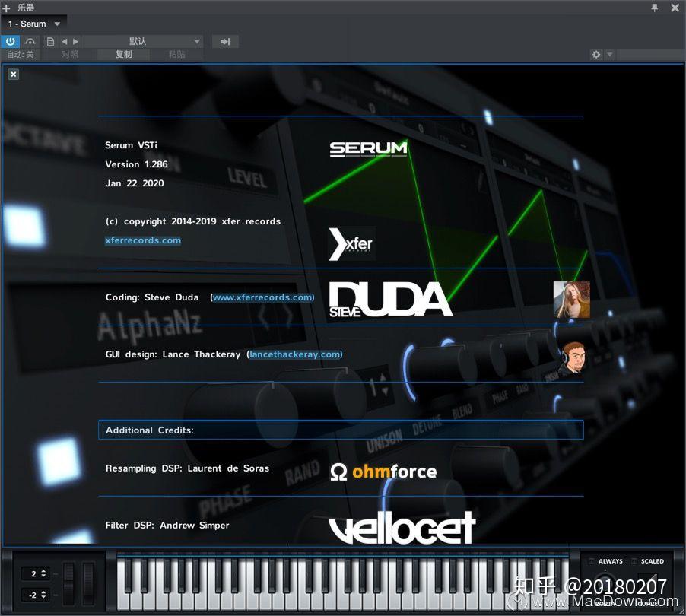Image resolution: width=686 pixels, height=616 pixels.
Task: Click the arrow-to-bar sidechain icon
Action: coord(225,42)
